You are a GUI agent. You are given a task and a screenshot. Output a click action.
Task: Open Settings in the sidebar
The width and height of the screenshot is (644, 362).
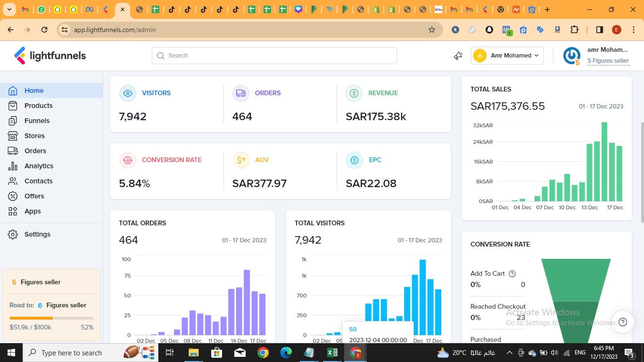click(37, 234)
